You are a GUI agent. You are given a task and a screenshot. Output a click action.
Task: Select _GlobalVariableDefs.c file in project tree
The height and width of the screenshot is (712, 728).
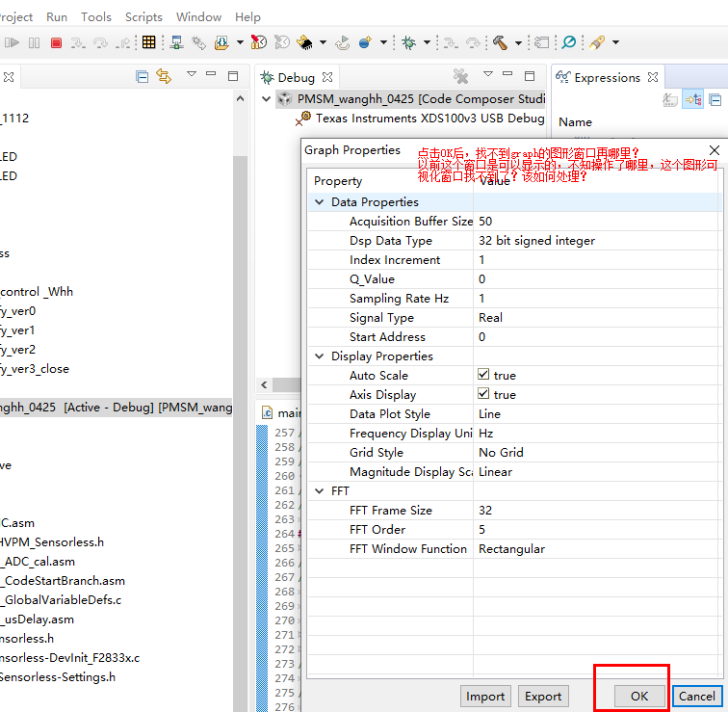pos(61,600)
